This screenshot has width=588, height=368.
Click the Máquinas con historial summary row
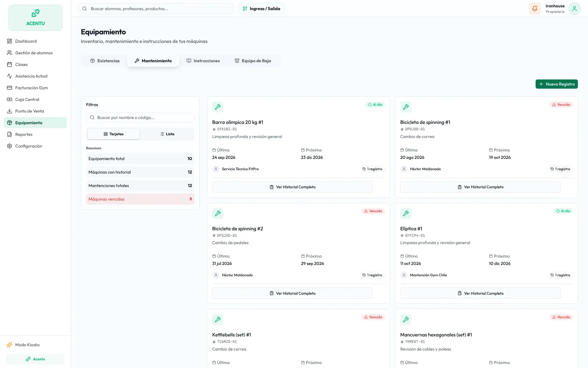(x=140, y=172)
